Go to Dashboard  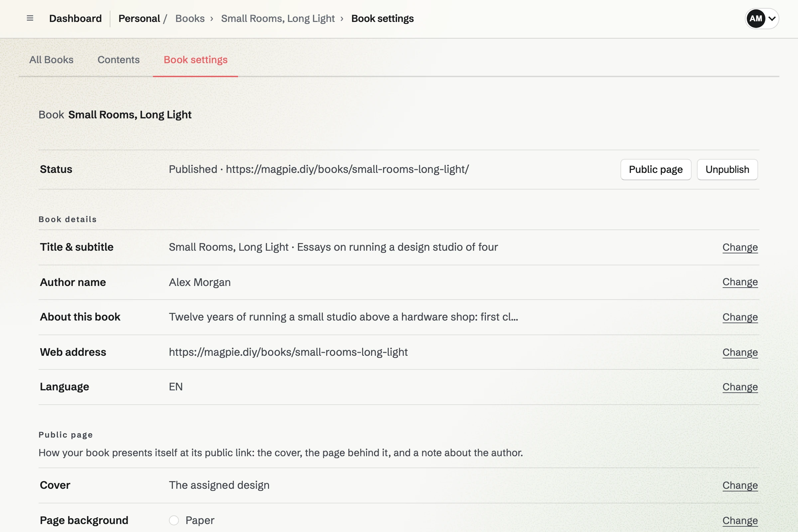(75, 18)
